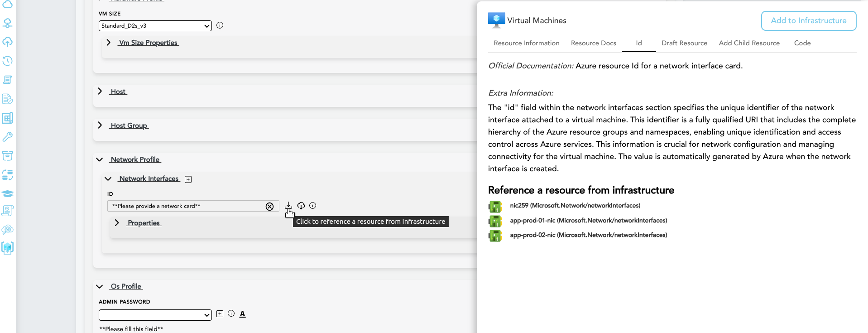The width and height of the screenshot is (868, 333).
Task: Show info for Admin Password field
Action: click(x=231, y=314)
